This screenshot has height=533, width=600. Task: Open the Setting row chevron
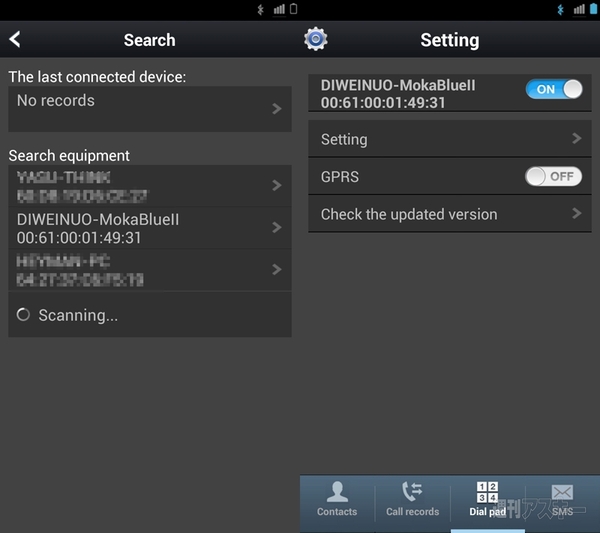point(577,139)
